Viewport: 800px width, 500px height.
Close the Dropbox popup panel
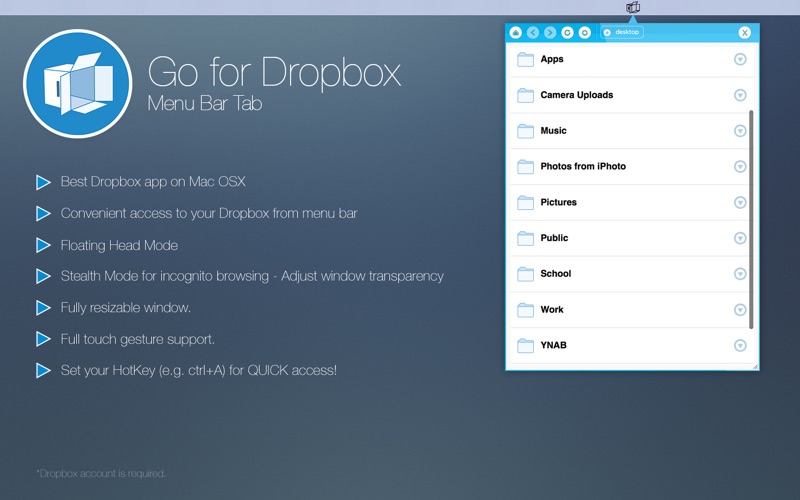click(x=744, y=33)
